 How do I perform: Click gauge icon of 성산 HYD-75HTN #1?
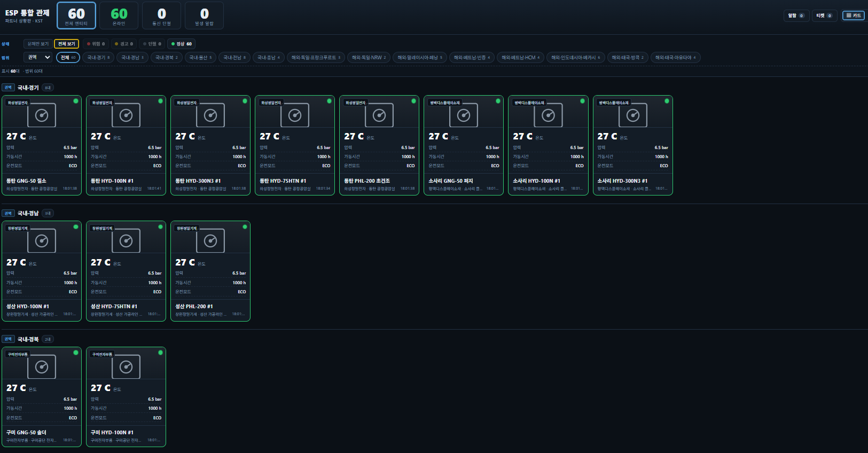[126, 241]
